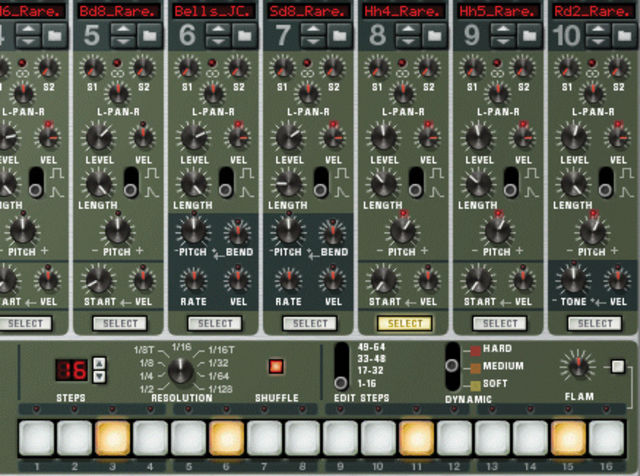Enable step 9 pad in sequencer

(340, 438)
